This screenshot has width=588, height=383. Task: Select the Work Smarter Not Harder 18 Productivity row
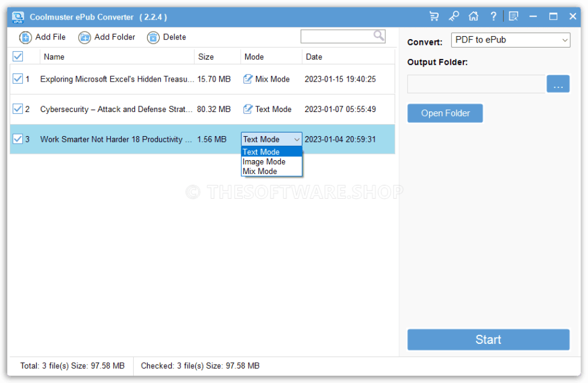tap(203, 139)
